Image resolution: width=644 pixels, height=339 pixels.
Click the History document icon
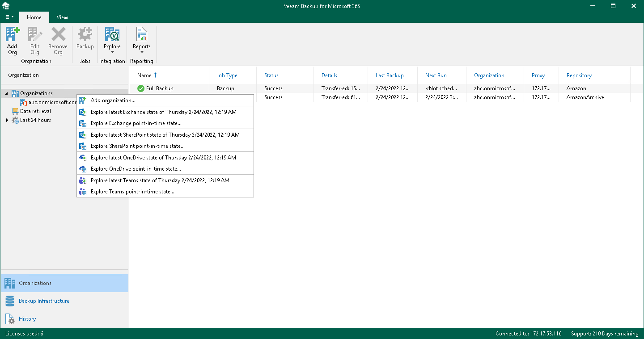point(10,319)
